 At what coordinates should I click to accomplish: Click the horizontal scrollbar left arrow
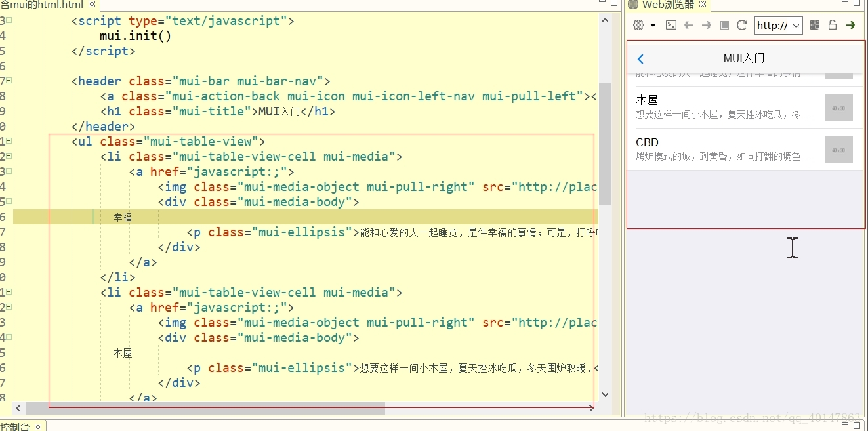18,408
